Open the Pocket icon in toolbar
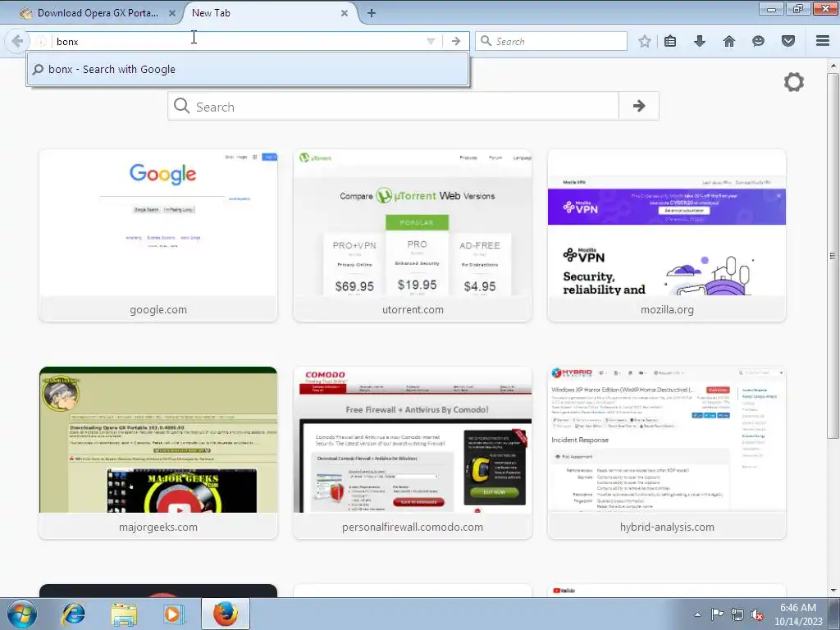The width and height of the screenshot is (840, 630). tap(788, 41)
